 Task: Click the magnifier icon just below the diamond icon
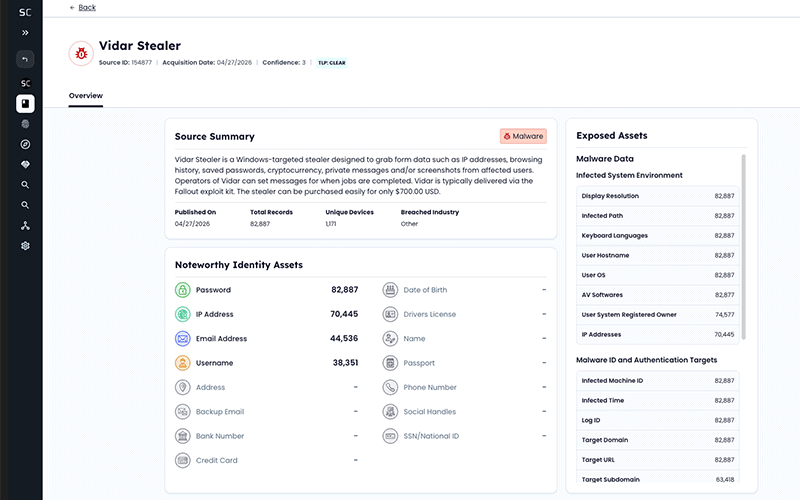(25, 185)
